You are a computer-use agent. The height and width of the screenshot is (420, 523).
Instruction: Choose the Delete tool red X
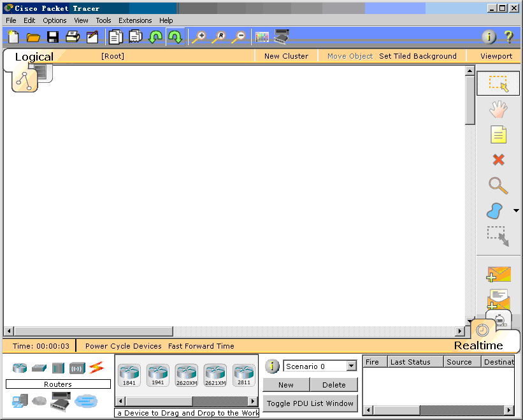(498, 160)
